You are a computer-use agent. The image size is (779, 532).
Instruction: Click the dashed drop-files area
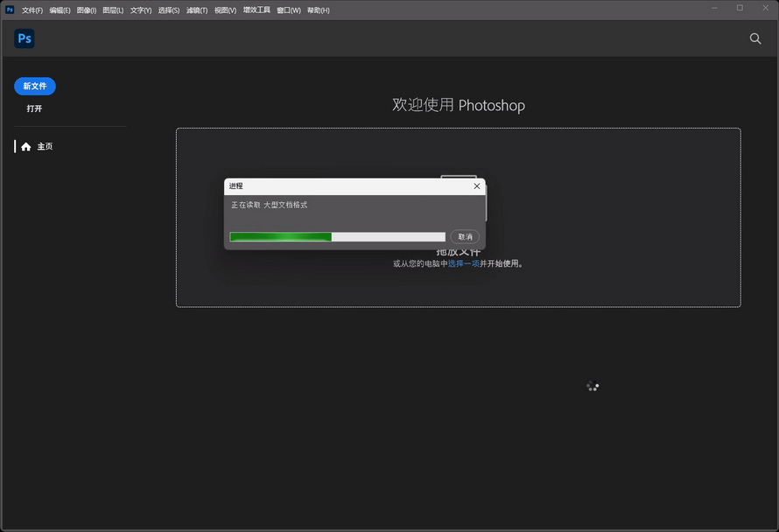pyautogui.click(x=458, y=218)
